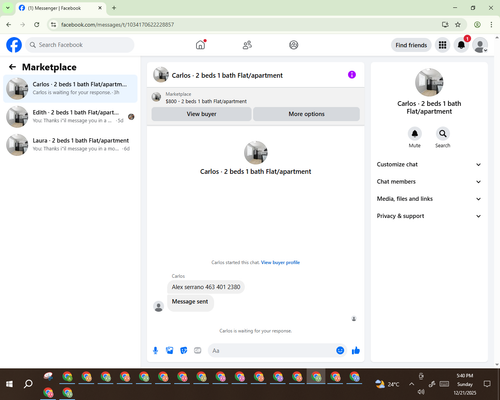The image size is (500, 400).
Task: Open Windows taskbar search
Action: [x=28, y=384]
